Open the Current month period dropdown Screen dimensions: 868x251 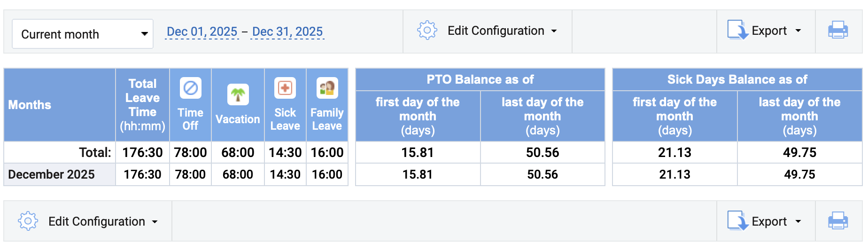83,34
